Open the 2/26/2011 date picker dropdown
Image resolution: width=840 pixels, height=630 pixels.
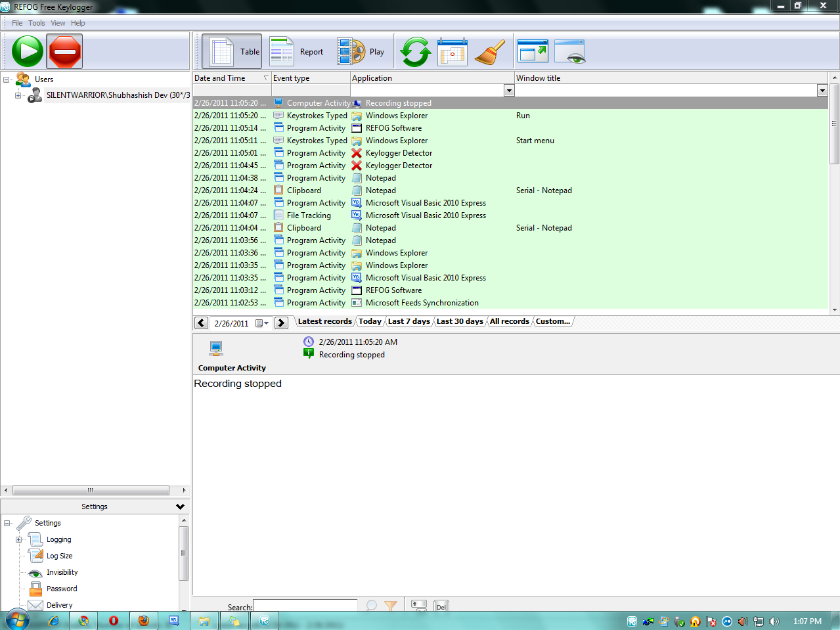(262, 323)
